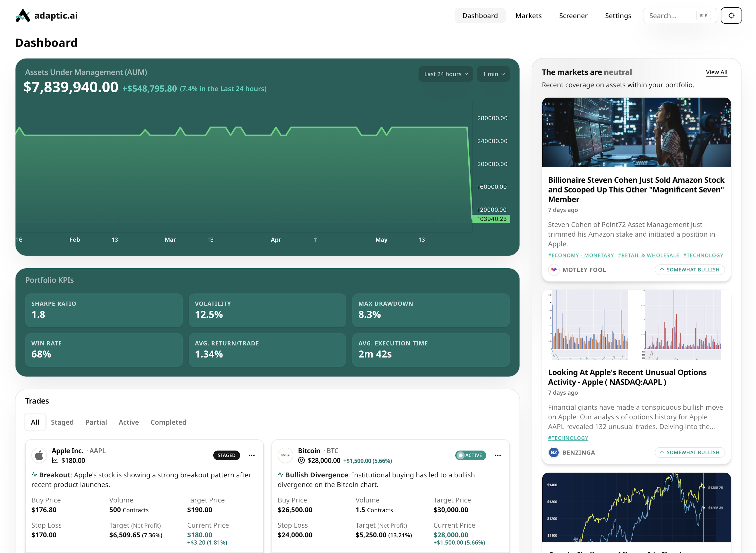The image size is (756, 553).
Task: Click the #RETAIL & WHOLESALE tag
Action: (x=648, y=255)
